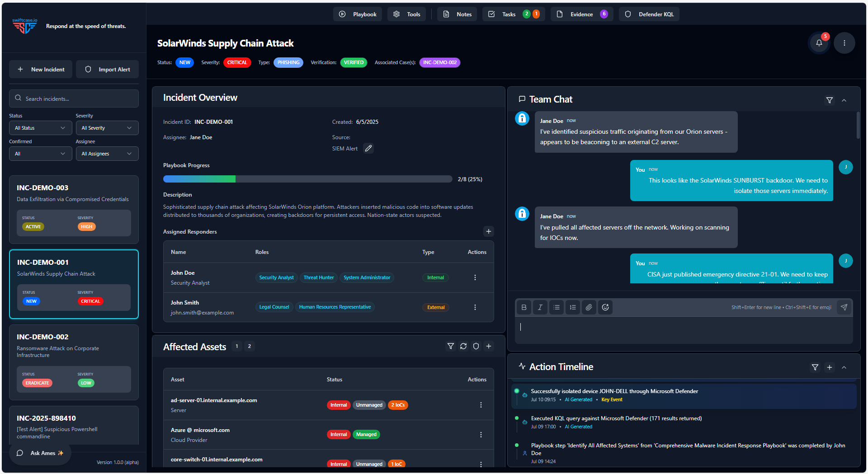Click the New Incident button
This screenshot has width=868, height=474.
point(40,69)
